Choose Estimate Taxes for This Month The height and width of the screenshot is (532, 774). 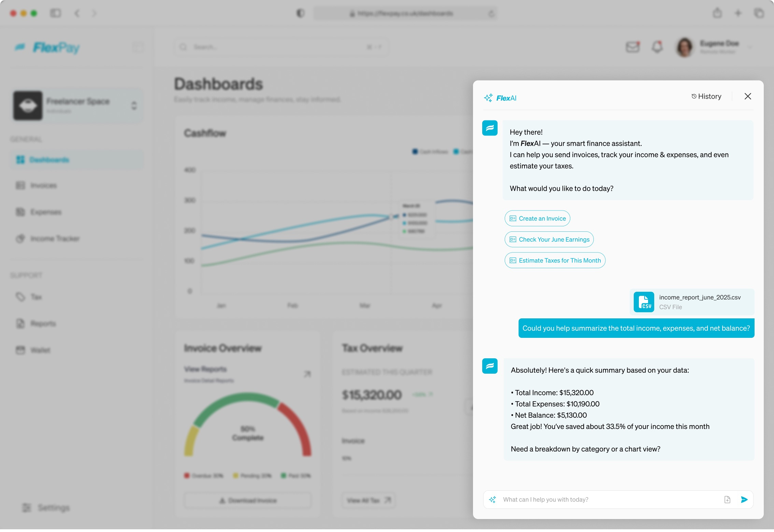[x=555, y=260]
